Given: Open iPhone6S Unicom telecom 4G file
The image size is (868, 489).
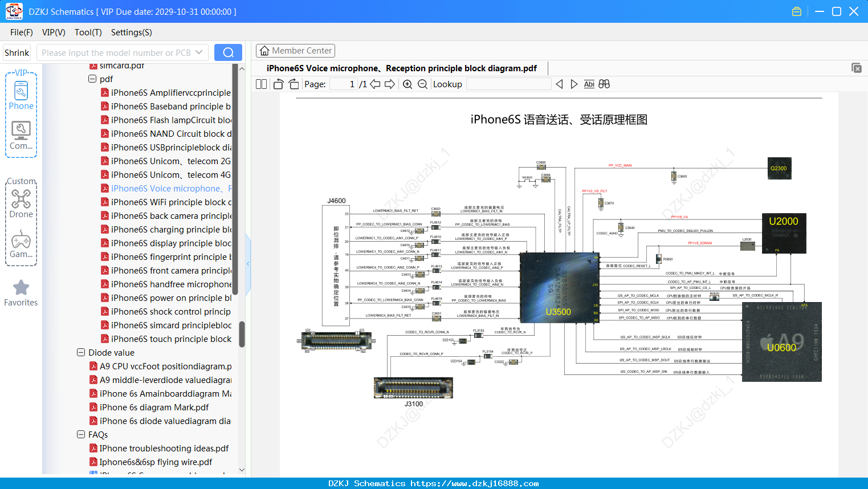Looking at the screenshot, I should [171, 175].
